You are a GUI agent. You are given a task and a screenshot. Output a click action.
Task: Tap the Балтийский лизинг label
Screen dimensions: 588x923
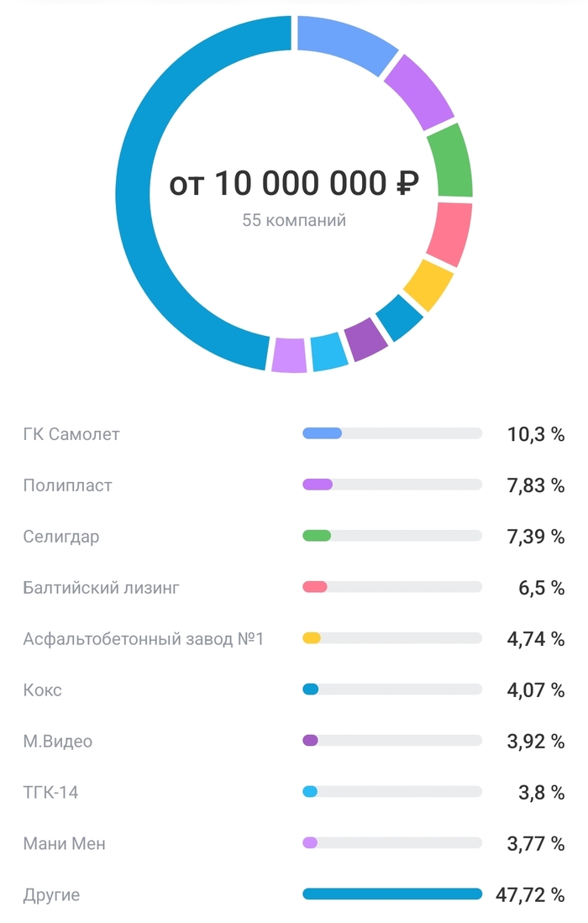tap(101, 588)
